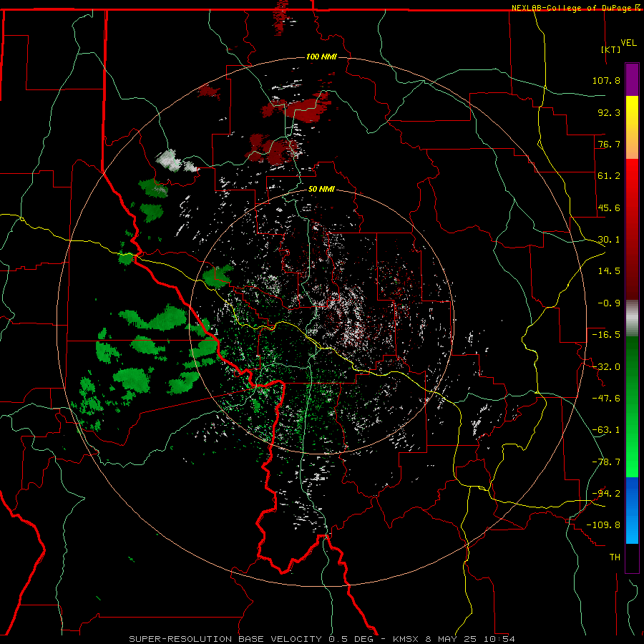Click the VEL legend title
The width and height of the screenshot is (644, 644).
[x=628, y=43]
